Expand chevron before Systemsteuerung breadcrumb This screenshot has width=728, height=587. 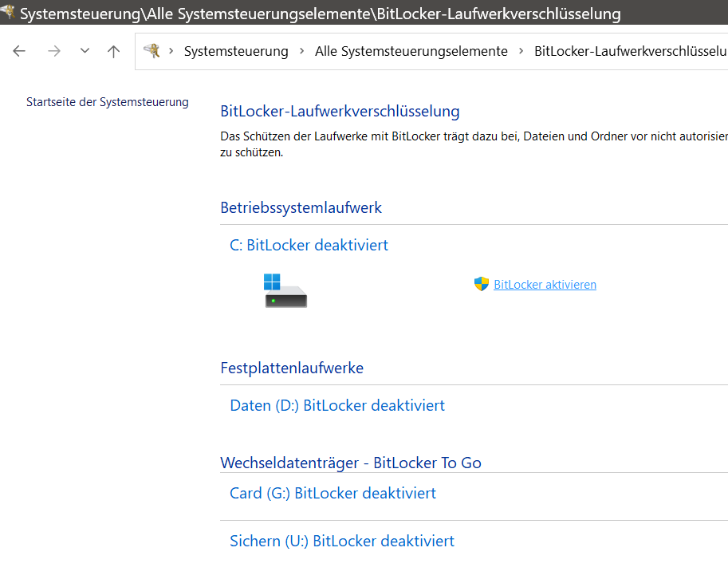171,51
